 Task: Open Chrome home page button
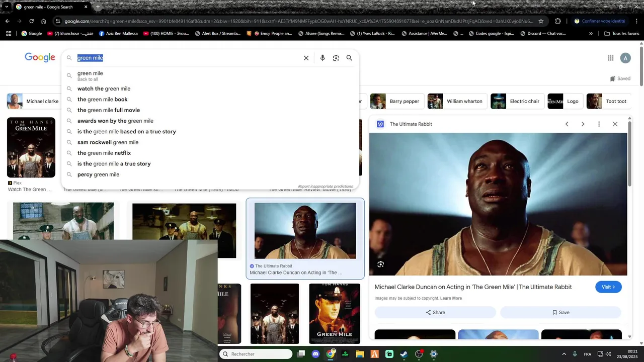point(44,21)
